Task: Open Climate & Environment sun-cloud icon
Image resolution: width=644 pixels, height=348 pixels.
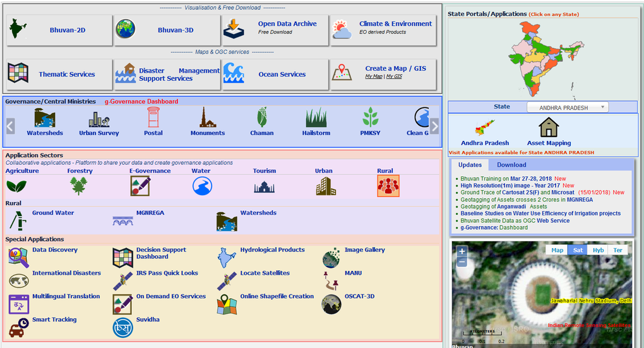Action: (342, 30)
